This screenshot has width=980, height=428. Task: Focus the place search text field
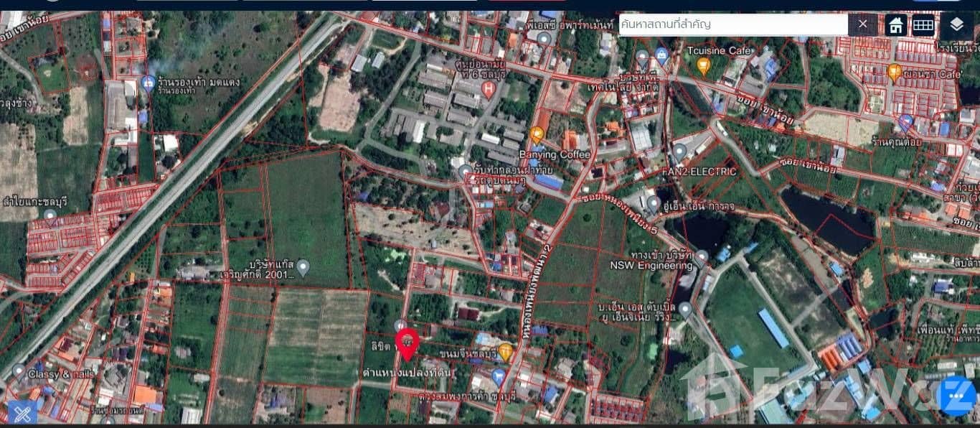pos(732,24)
